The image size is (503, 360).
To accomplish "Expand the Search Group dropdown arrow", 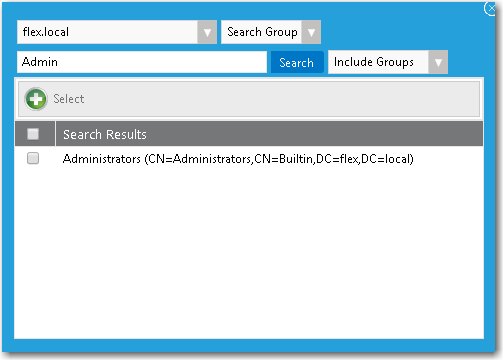I will point(311,32).
